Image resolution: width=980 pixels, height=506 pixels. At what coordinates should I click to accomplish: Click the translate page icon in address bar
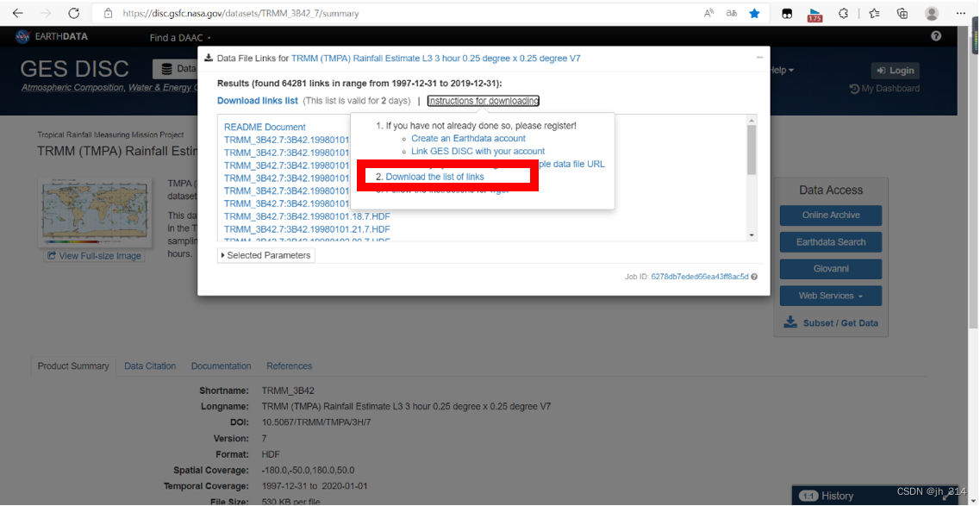point(731,13)
